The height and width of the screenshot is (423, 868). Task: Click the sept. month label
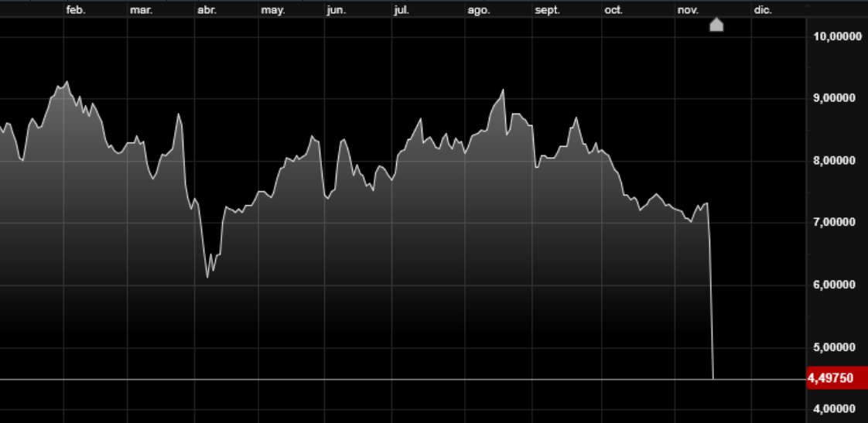(x=547, y=10)
